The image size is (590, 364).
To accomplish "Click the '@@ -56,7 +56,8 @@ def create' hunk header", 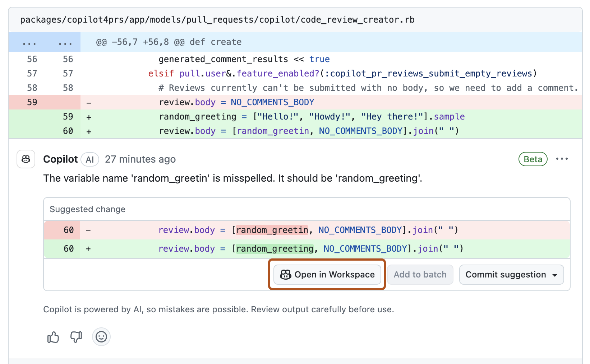I will click(169, 42).
